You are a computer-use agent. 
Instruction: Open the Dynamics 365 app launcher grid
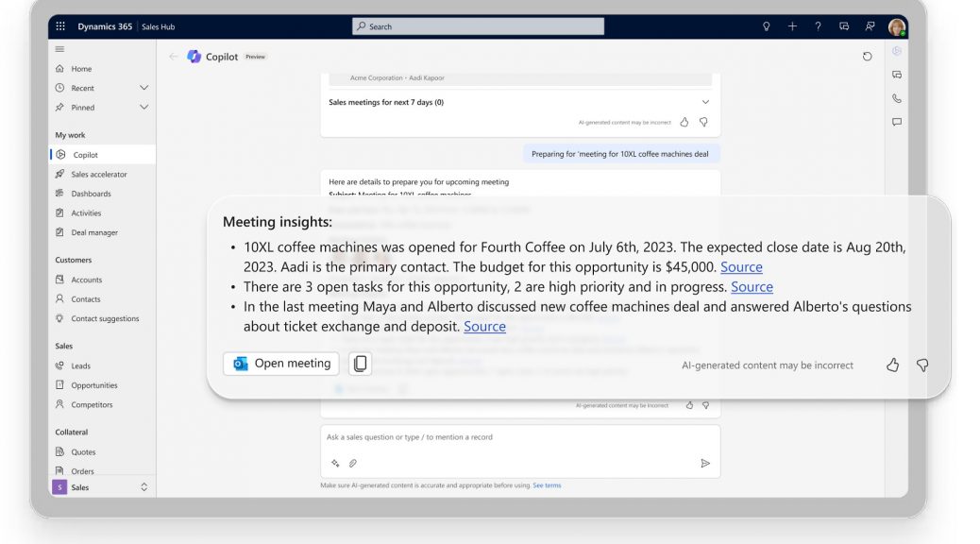[x=60, y=26]
